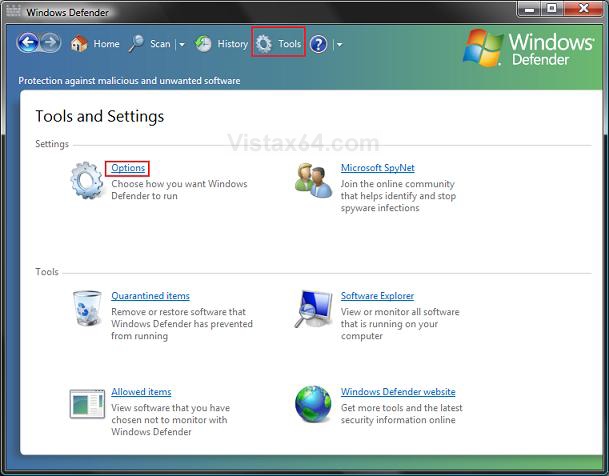
Task: Open the Home toolbar label
Action: (x=106, y=44)
